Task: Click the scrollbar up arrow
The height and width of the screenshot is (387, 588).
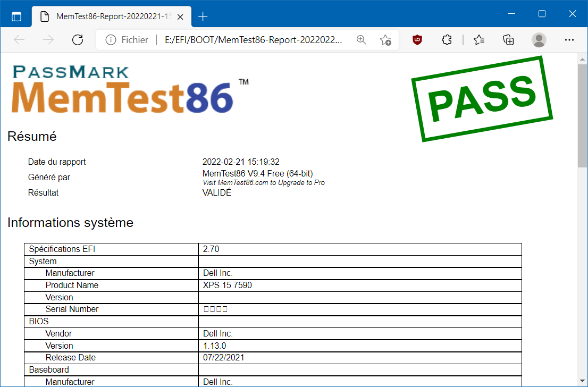Action: (582, 59)
